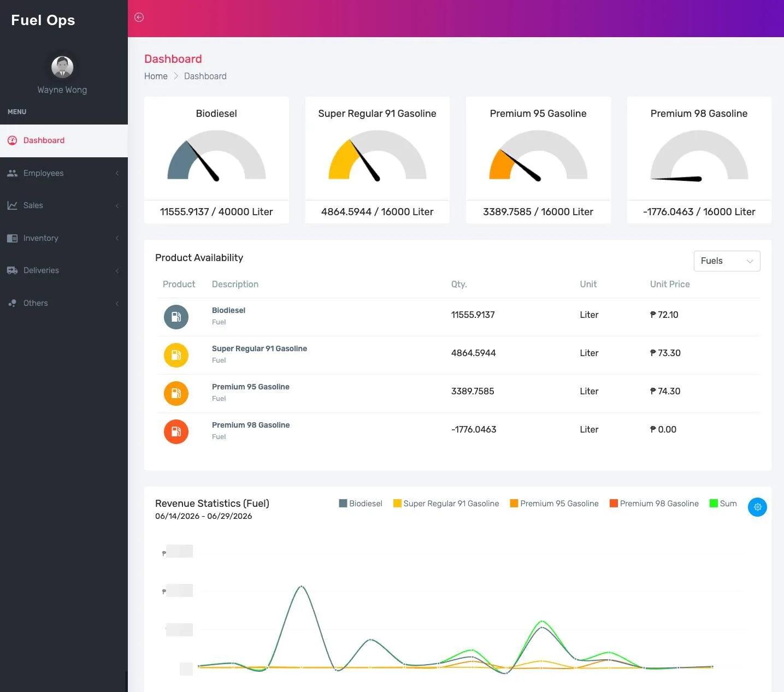Click Premium 98 red pump icon
This screenshot has height=692, width=784.
[x=176, y=431]
